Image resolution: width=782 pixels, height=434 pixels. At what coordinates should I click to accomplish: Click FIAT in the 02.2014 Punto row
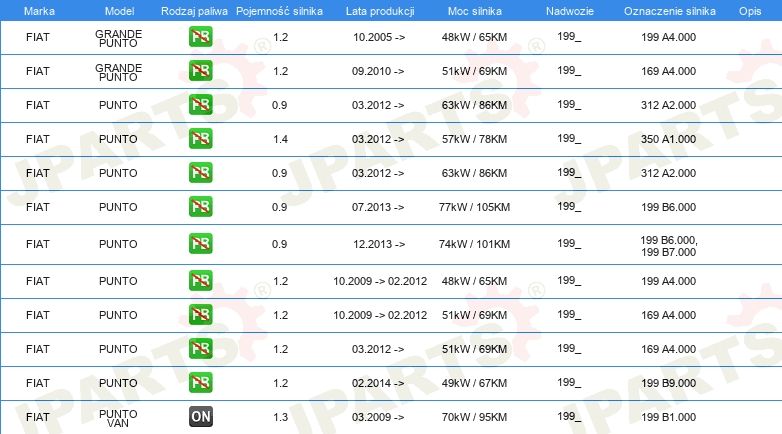coord(38,383)
